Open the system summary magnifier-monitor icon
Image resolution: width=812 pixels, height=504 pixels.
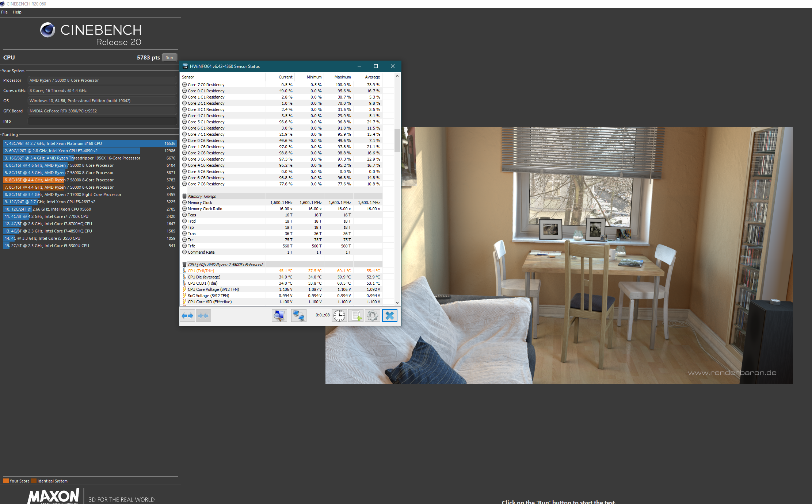pos(279,316)
